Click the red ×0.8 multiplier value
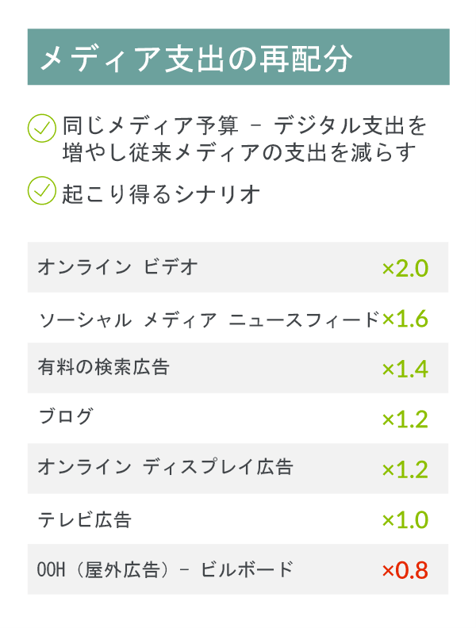The width and height of the screenshot is (476, 628). tap(405, 570)
